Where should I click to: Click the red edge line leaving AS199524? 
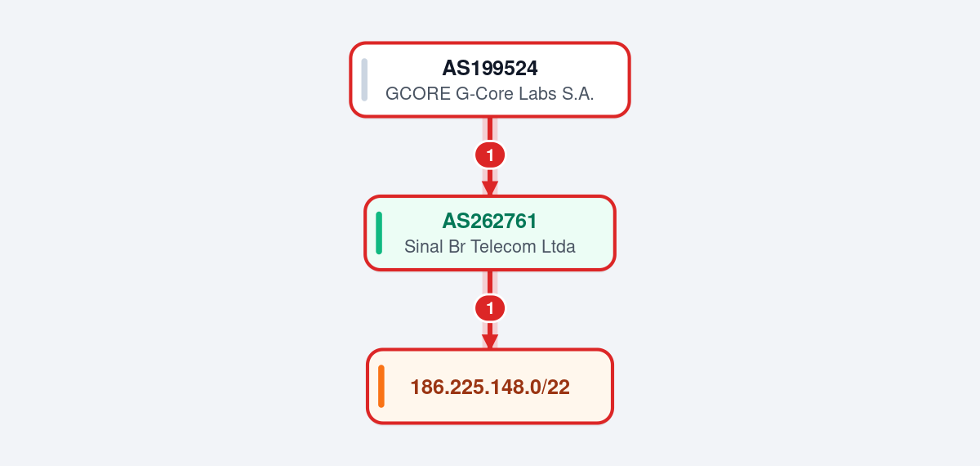[490, 128]
